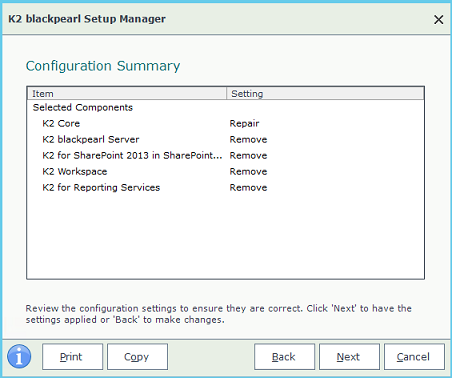
Task: Click the blue information icon
Action: 19,356
